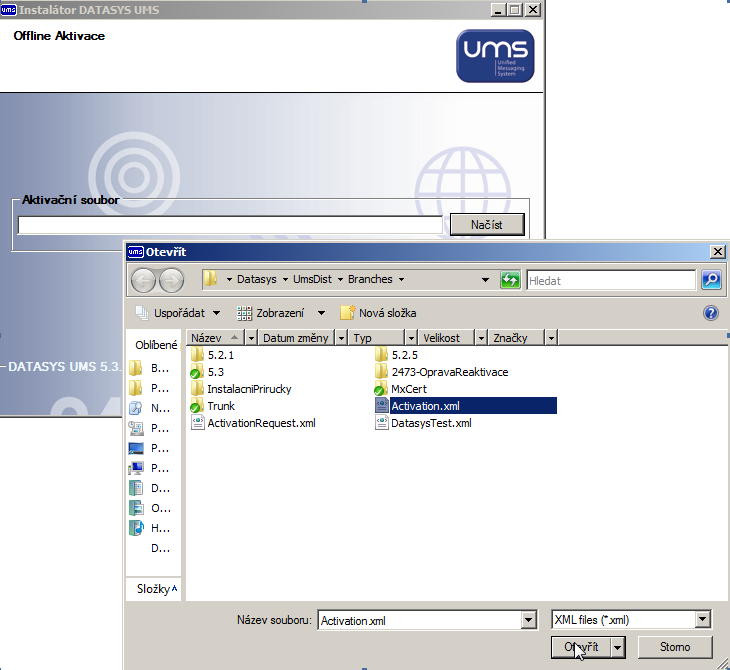Select the 2473-OpravaReaktivace folder

click(441, 372)
